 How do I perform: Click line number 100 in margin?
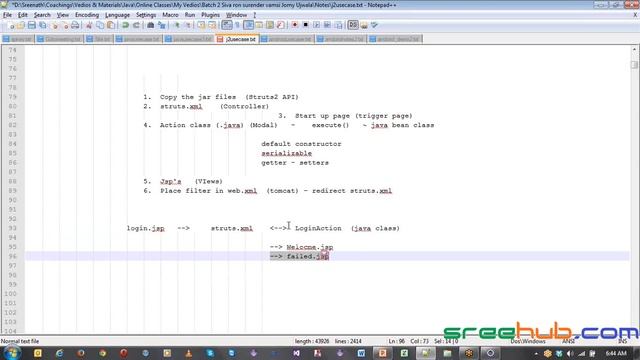11,294
